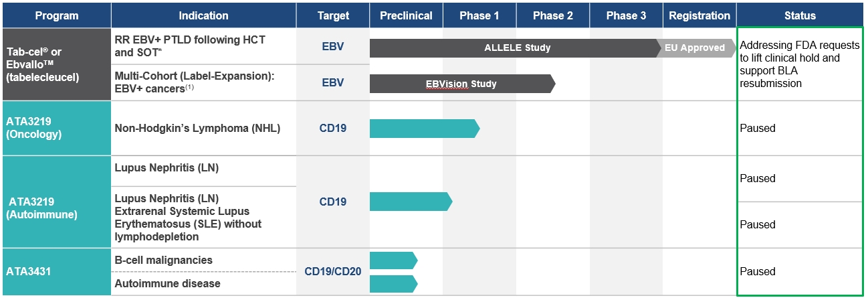Click the Autoimmune disease teal bar
This screenshot has width=868, height=300.
tap(393, 283)
